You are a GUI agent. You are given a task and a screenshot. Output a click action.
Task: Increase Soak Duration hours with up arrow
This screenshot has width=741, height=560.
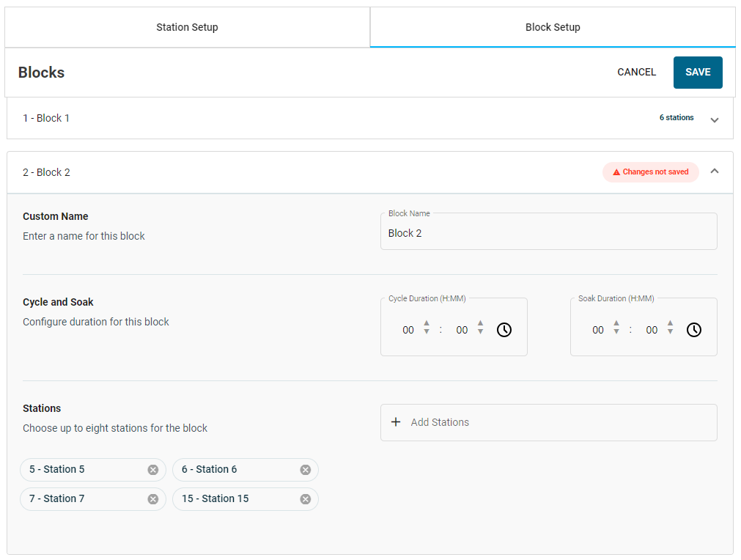pos(616,323)
